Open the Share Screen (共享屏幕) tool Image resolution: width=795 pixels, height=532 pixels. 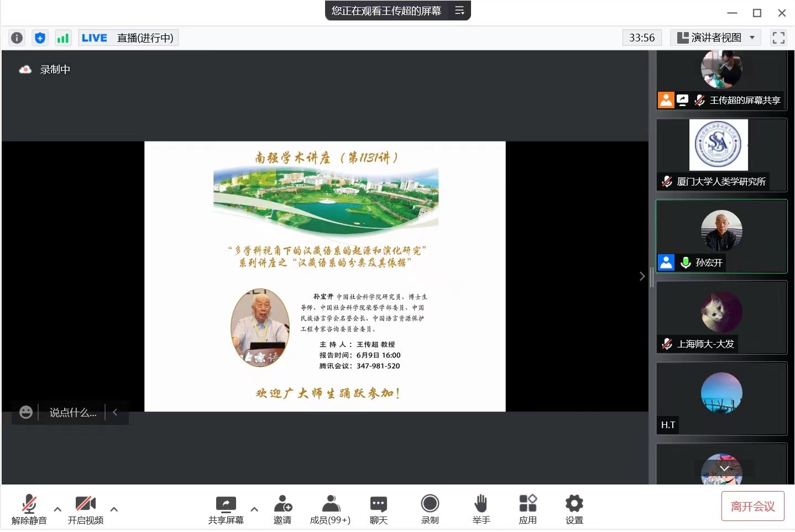(226, 509)
